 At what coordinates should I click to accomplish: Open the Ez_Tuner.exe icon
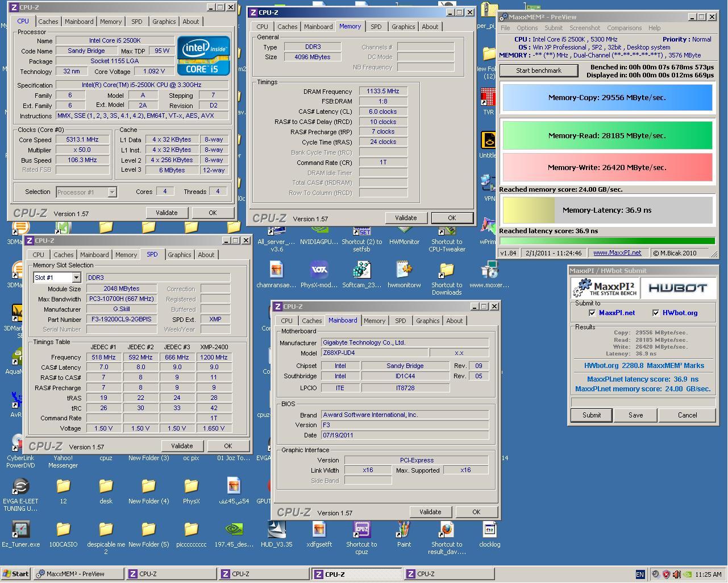click(20, 534)
